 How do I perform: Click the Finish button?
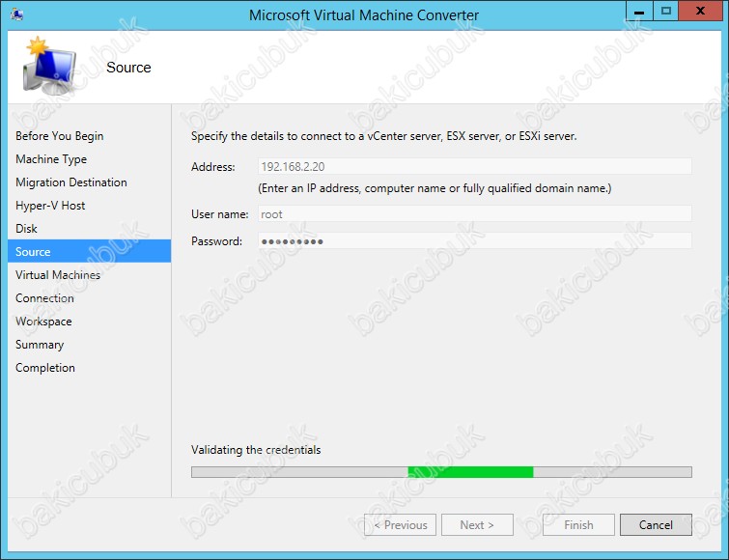[578, 524]
